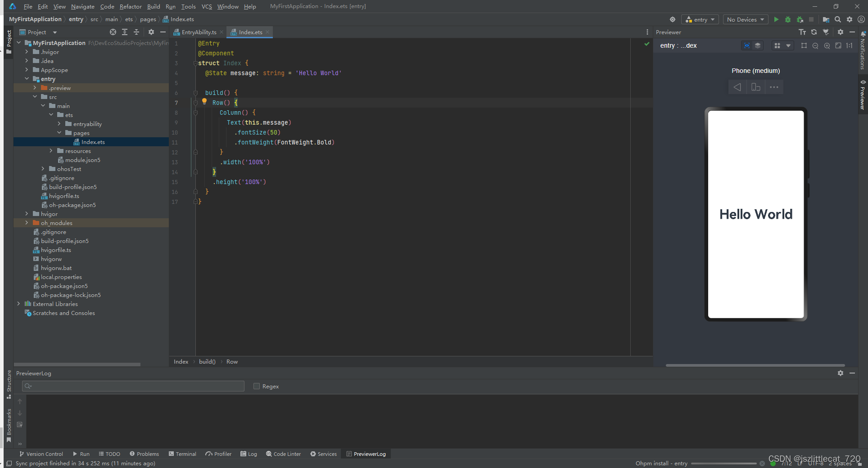Open PreviewerLog panel settings gear
The image size is (868, 468).
click(841, 373)
